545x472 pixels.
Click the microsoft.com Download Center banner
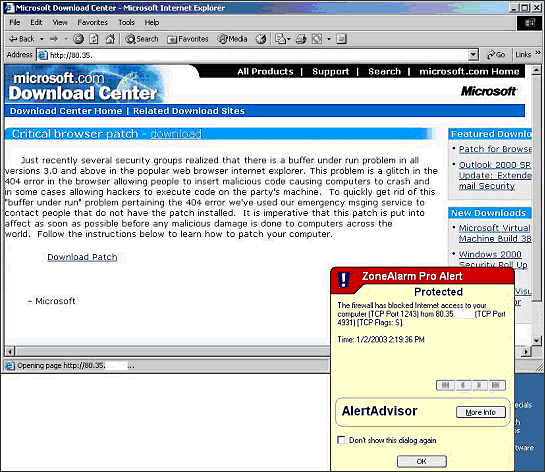[x=83, y=85]
